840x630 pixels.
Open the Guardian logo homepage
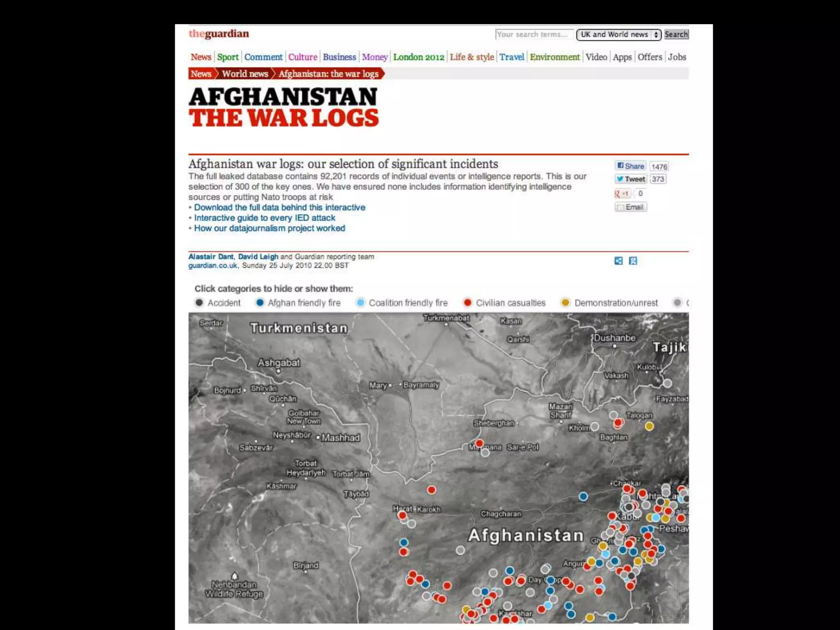pos(219,34)
